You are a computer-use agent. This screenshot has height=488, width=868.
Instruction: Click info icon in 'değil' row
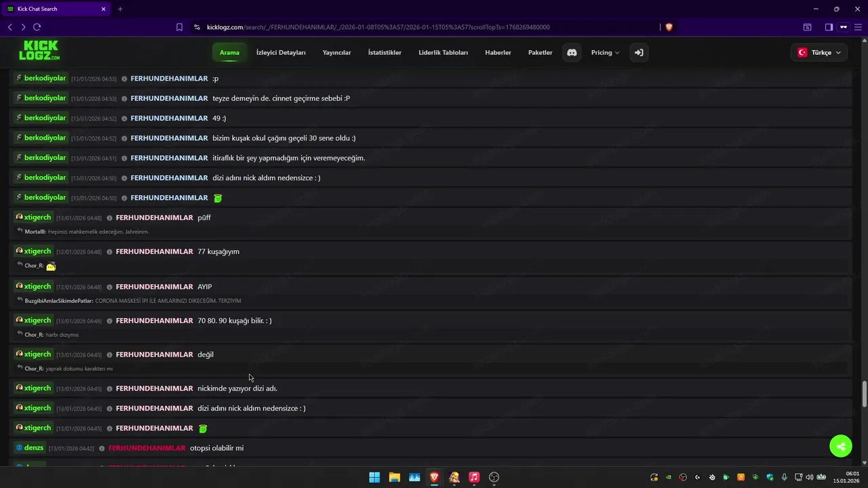(109, 355)
